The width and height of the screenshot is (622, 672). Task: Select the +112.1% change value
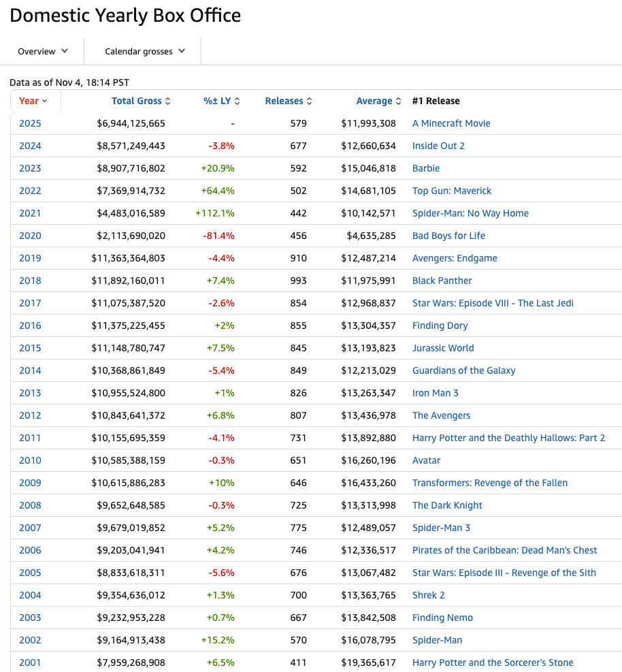pos(214,213)
